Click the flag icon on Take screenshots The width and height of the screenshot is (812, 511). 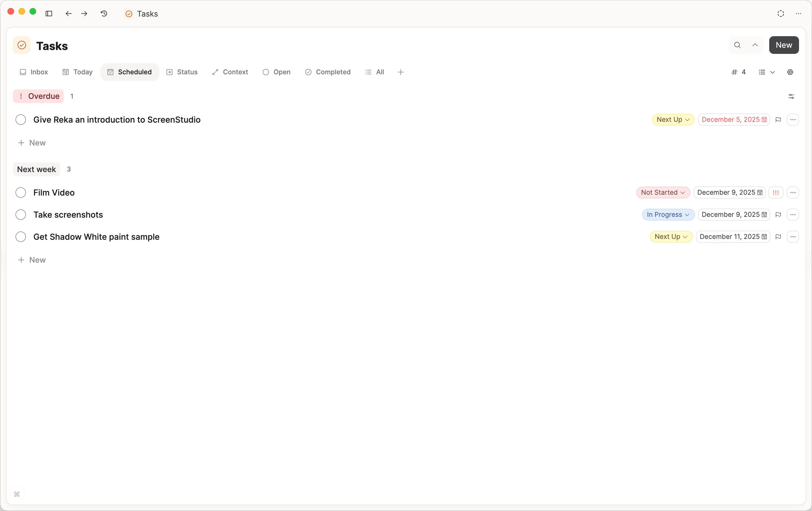778,215
